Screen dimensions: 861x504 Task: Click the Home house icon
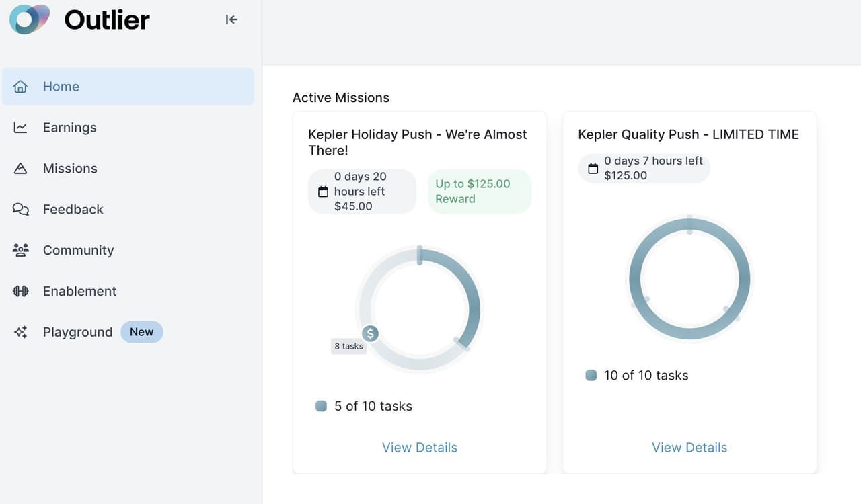pos(21,87)
